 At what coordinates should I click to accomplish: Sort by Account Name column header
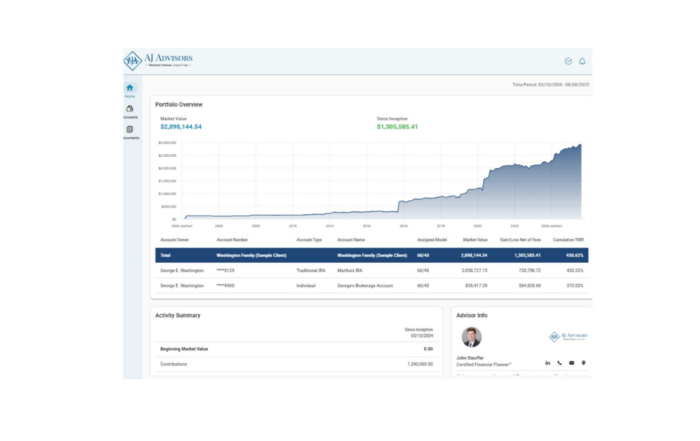(x=351, y=240)
